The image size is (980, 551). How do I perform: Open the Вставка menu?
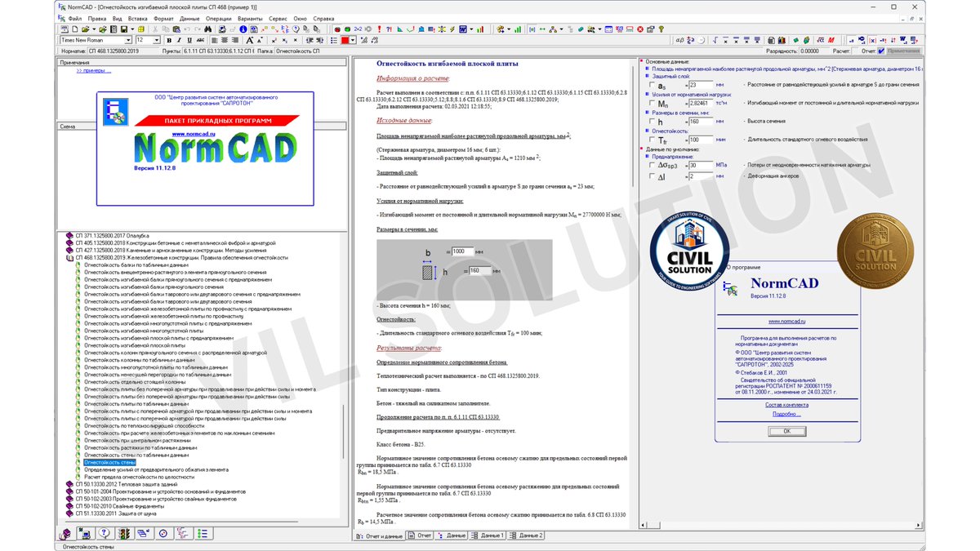pos(138,17)
